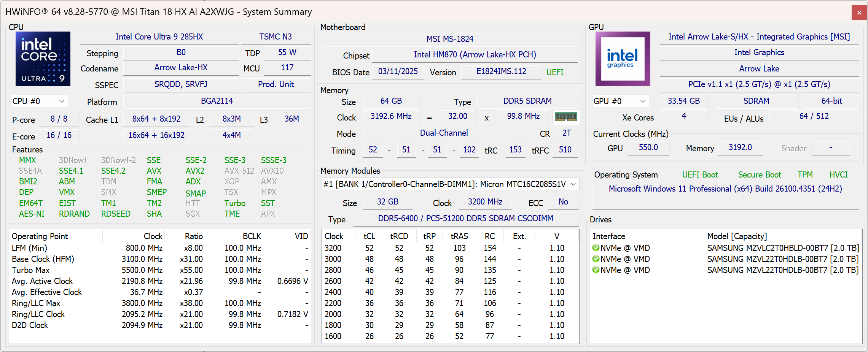Click the GPU clock 550.0 value
The height and width of the screenshot is (352, 868).
648,147
